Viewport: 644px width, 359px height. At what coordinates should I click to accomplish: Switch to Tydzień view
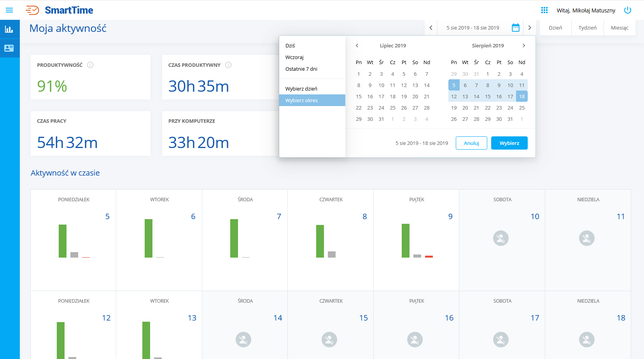pos(587,28)
